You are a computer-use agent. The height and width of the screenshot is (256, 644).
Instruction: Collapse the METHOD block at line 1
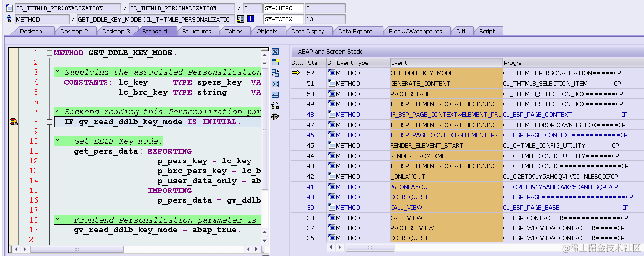(49, 53)
